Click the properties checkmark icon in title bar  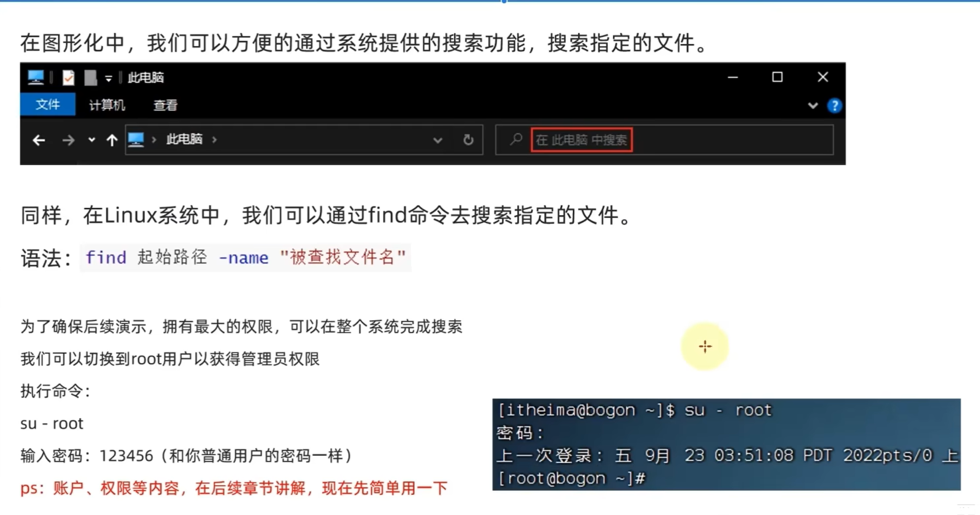[68, 78]
